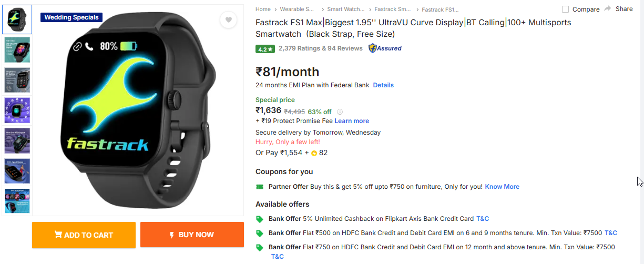
Task: Click the green 4.2 star rating badge
Action: [265, 49]
